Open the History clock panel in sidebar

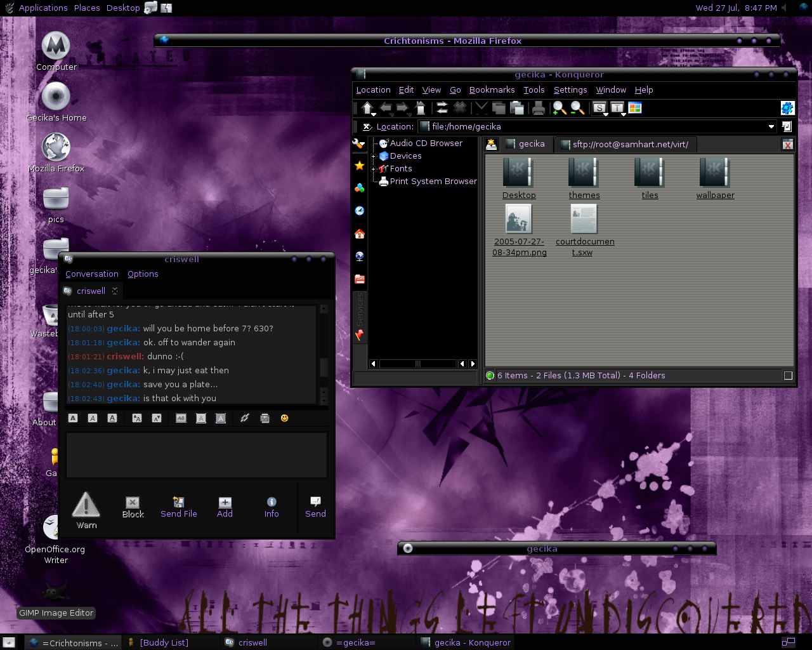coord(360,211)
